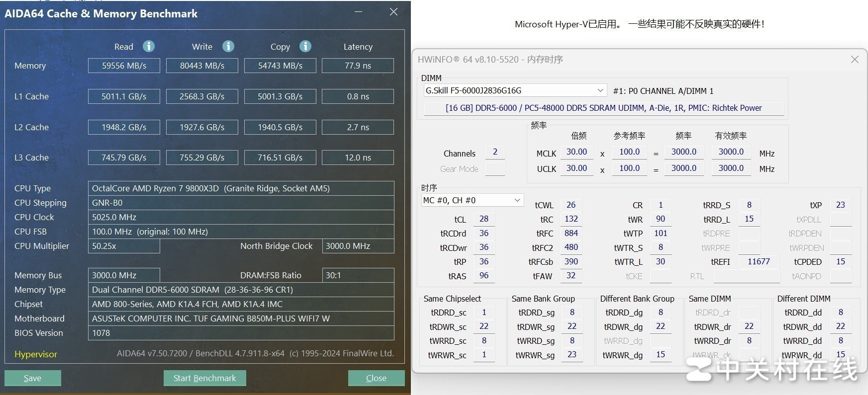Select the Memory Read 59556 MB/s field

click(x=124, y=66)
